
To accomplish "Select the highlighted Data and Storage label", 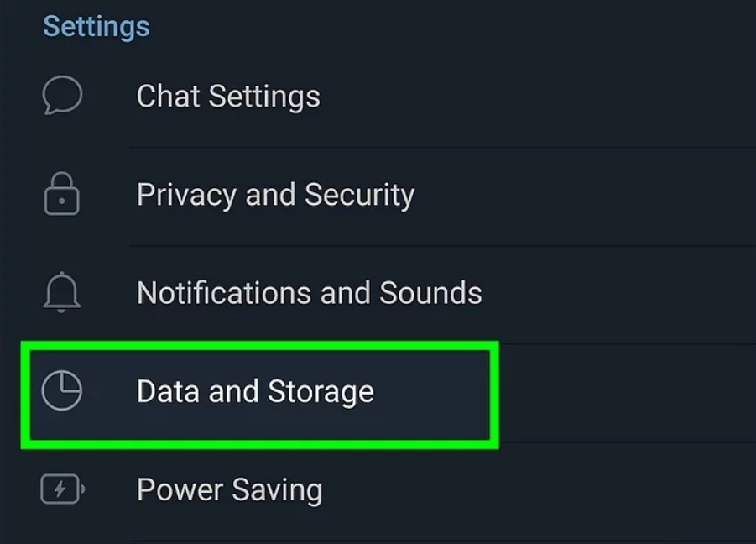I will coord(255,392).
